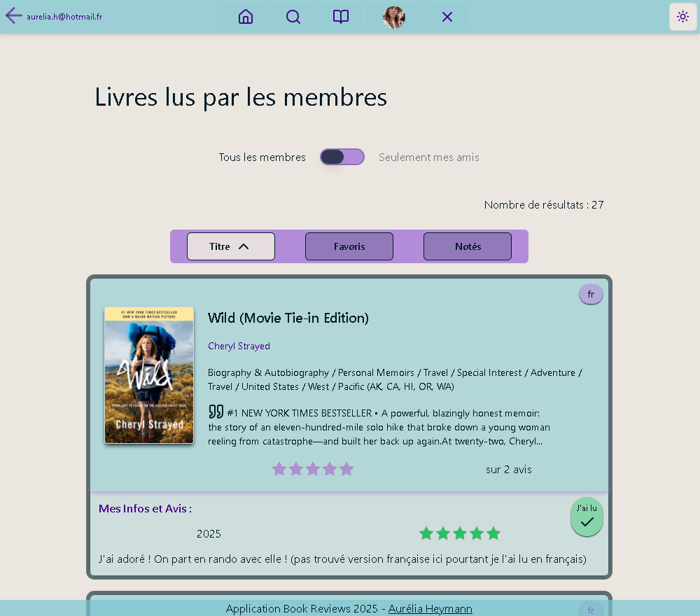Switch theme with the sun icon
The width and height of the screenshot is (700, 616).
coord(682,17)
